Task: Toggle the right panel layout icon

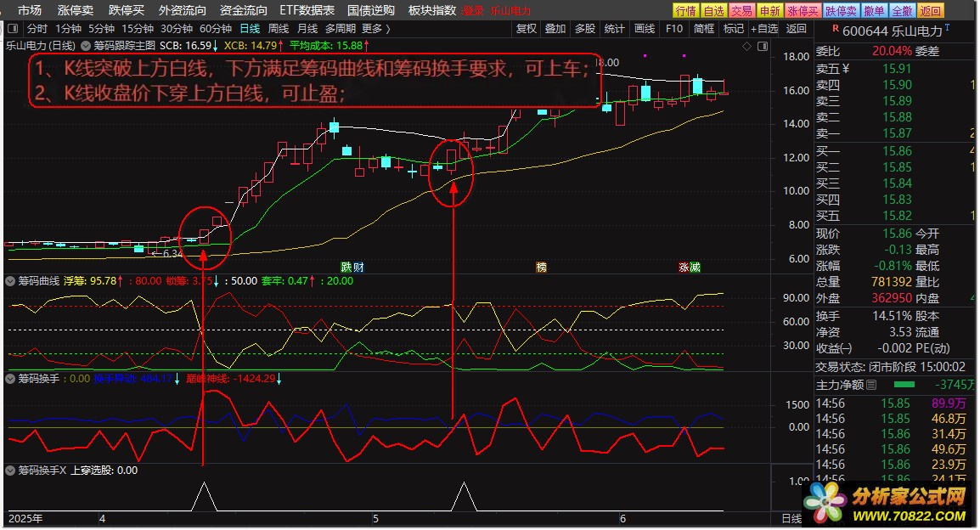Action: [x=763, y=46]
